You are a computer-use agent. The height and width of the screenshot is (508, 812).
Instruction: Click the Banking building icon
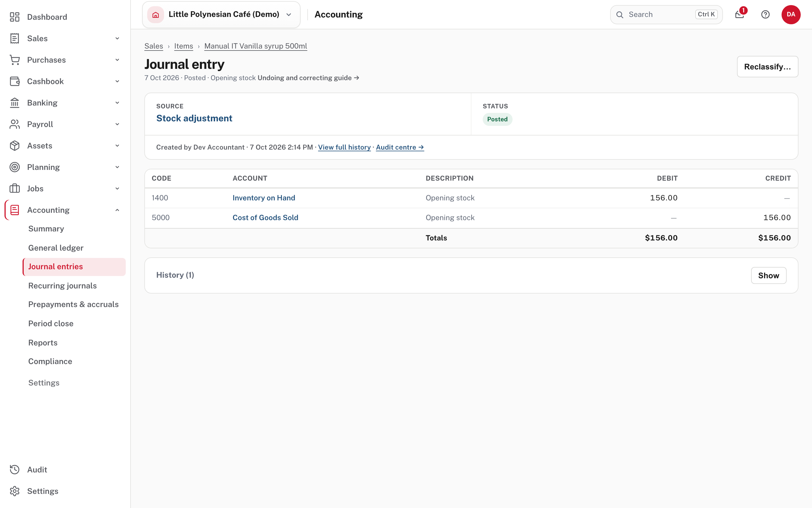coord(14,103)
